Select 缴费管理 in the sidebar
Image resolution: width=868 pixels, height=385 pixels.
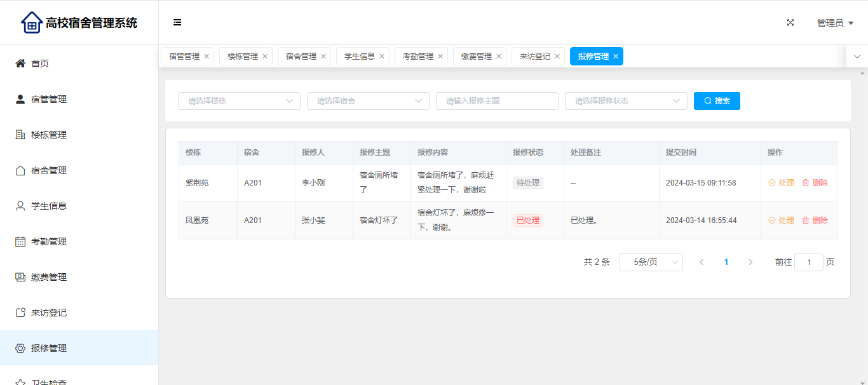pos(49,277)
